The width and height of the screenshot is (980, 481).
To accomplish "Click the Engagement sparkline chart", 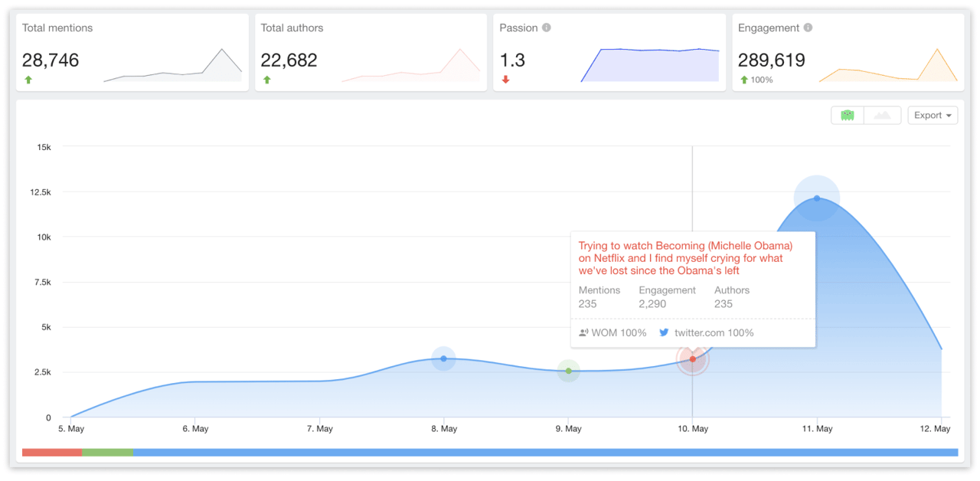I will coord(888,67).
